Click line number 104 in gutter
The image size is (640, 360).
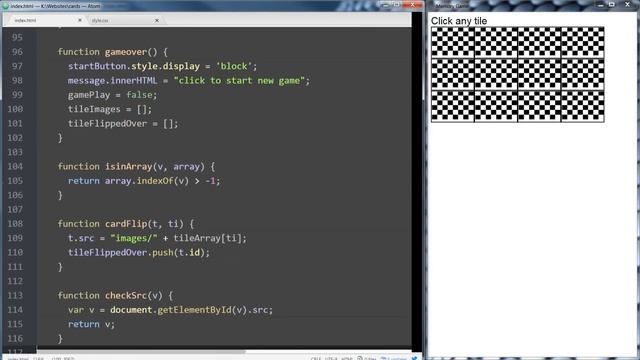[x=15, y=167]
